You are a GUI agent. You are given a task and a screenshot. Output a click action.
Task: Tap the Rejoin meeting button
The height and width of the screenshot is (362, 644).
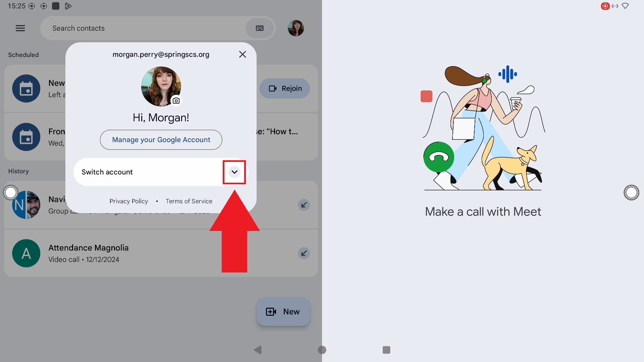(285, 88)
